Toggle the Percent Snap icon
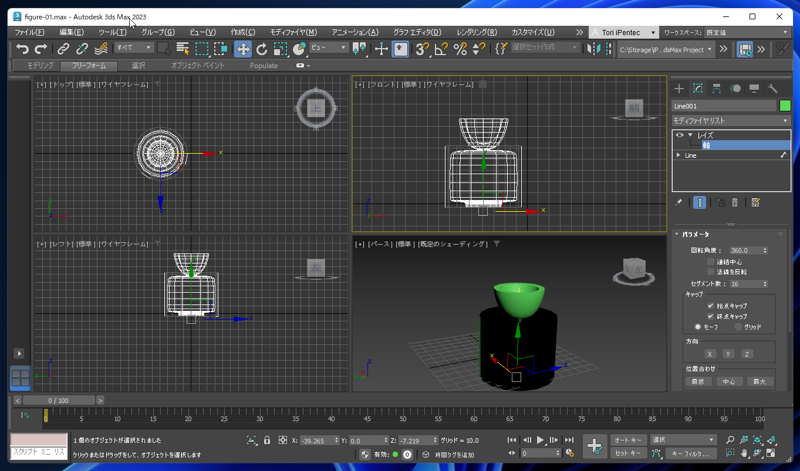Viewport: 800px width, 471px height. point(460,49)
